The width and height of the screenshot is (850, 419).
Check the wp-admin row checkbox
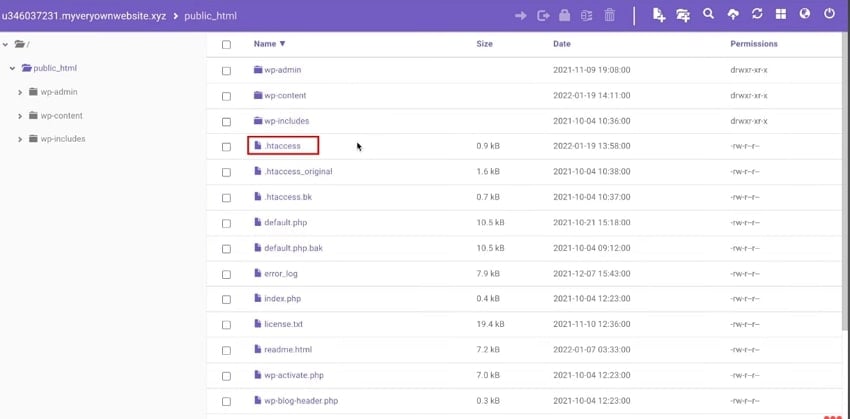point(226,70)
